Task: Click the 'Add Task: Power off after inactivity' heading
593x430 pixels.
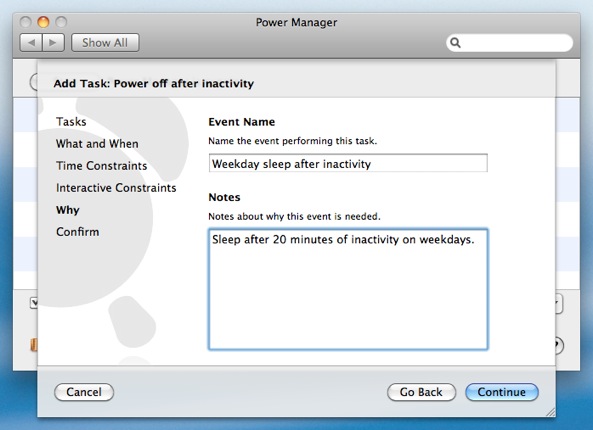Action: 154,83
